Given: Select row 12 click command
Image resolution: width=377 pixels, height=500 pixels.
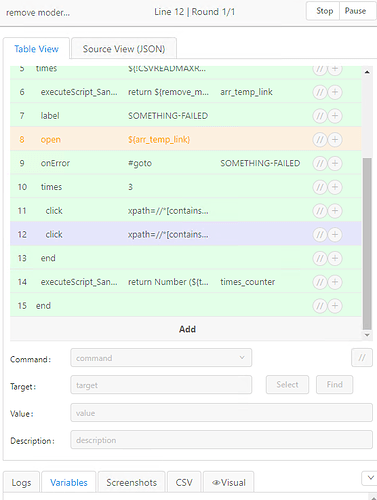Looking at the screenshot, I should coord(186,234).
